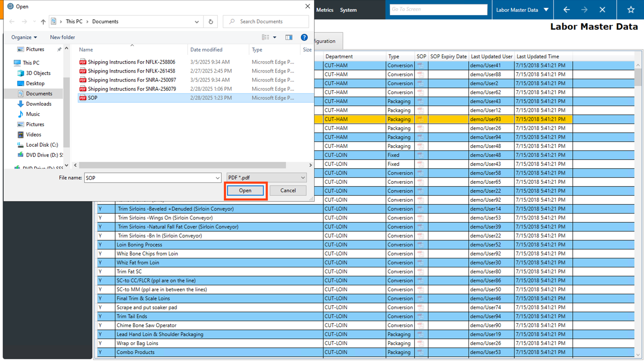Click the refresh button beside address bar
Screen dimensions: 644x361
point(211,21)
